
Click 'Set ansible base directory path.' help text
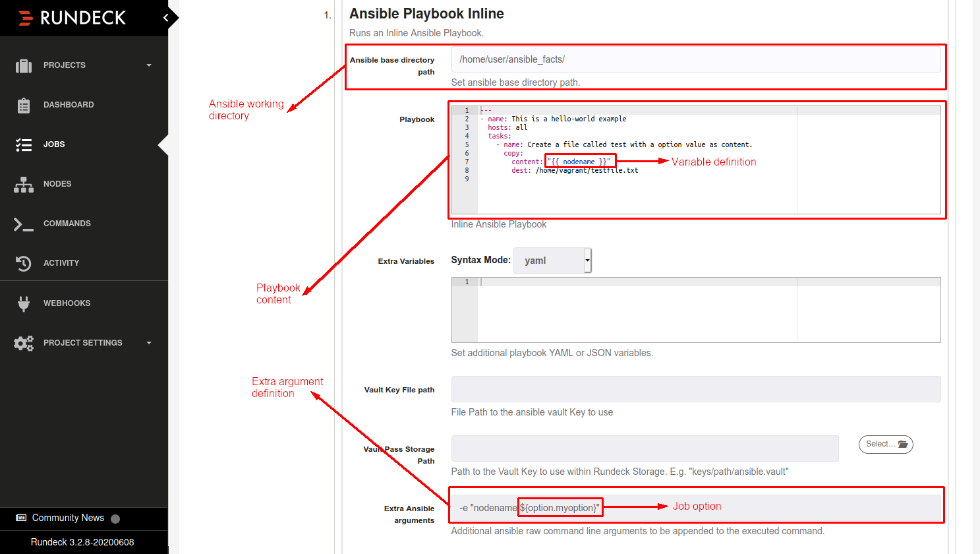click(x=515, y=82)
